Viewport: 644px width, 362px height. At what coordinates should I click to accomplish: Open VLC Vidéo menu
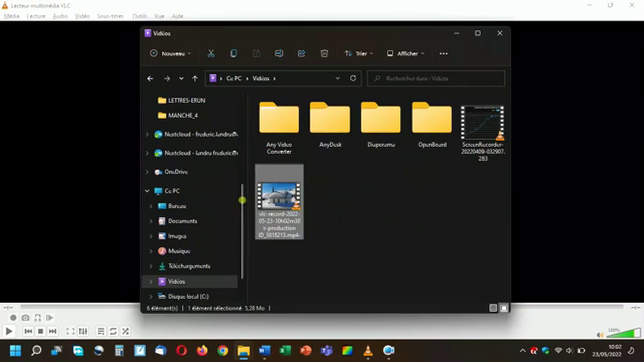tap(82, 16)
